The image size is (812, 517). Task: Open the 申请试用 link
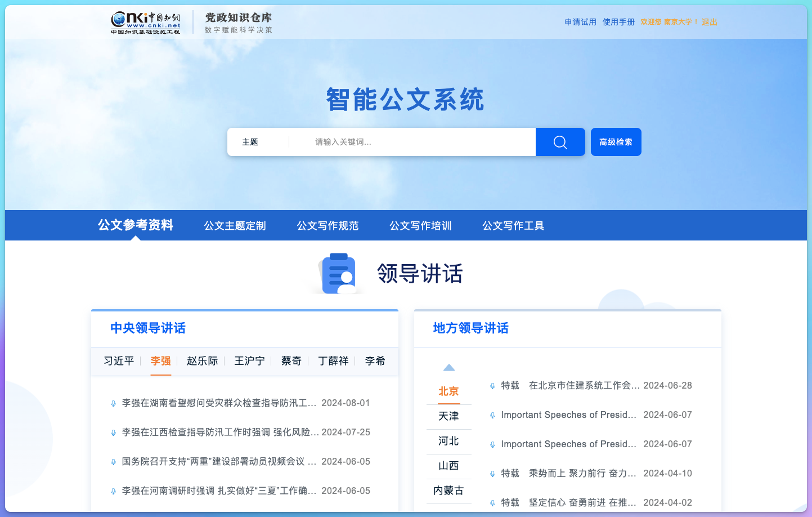[x=580, y=22]
